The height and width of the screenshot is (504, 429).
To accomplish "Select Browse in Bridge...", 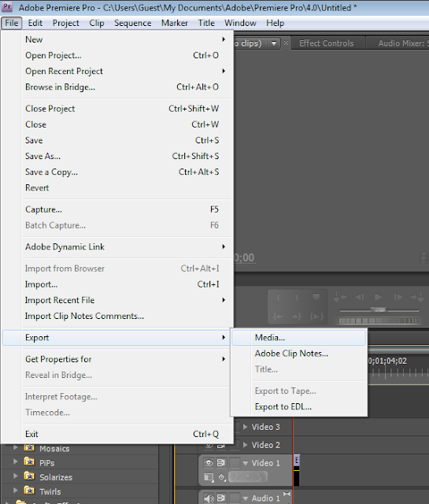I will click(x=117, y=87).
